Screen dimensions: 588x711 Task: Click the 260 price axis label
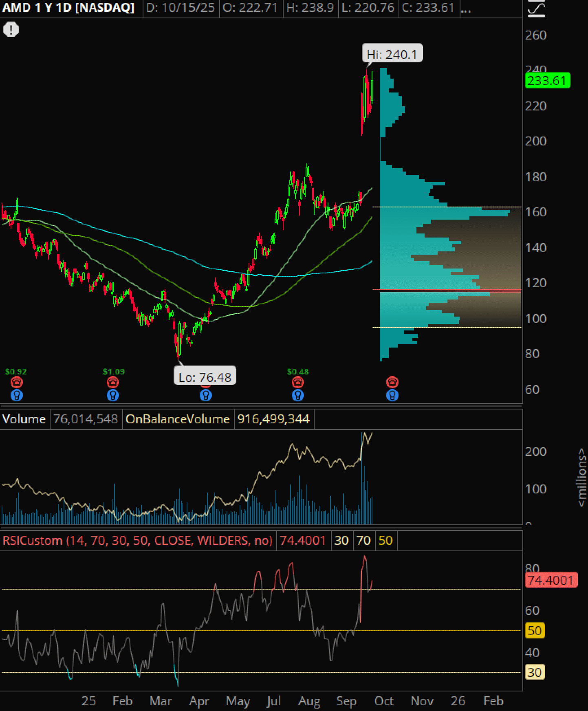point(536,35)
